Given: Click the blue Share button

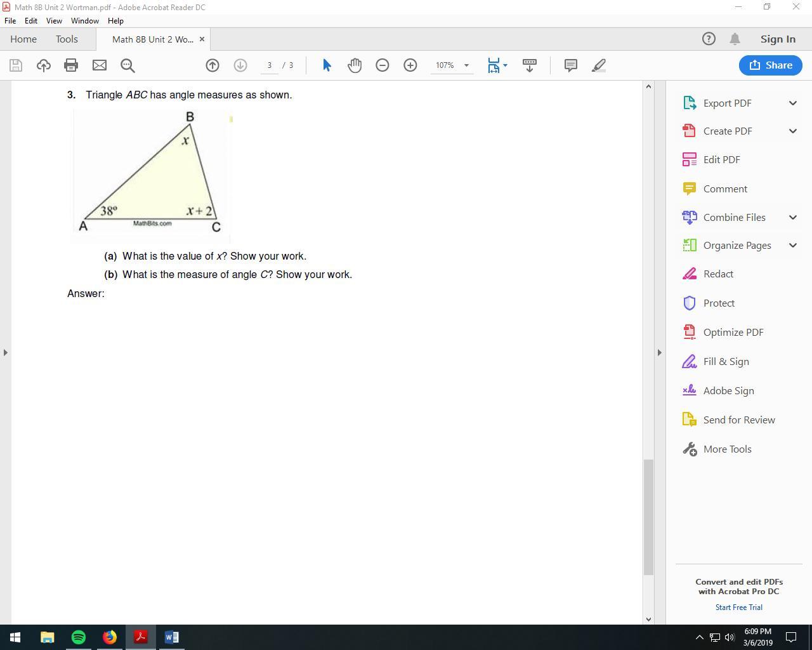Looking at the screenshot, I should (770, 65).
